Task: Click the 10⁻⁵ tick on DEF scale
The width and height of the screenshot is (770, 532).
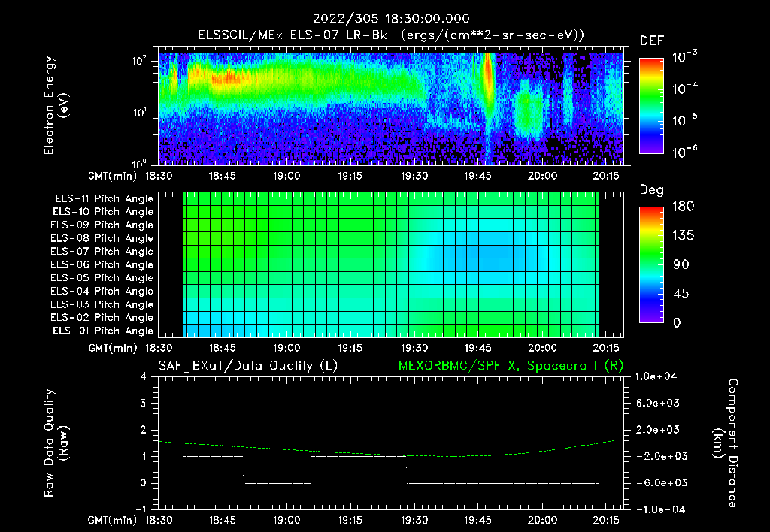Action: (684, 119)
